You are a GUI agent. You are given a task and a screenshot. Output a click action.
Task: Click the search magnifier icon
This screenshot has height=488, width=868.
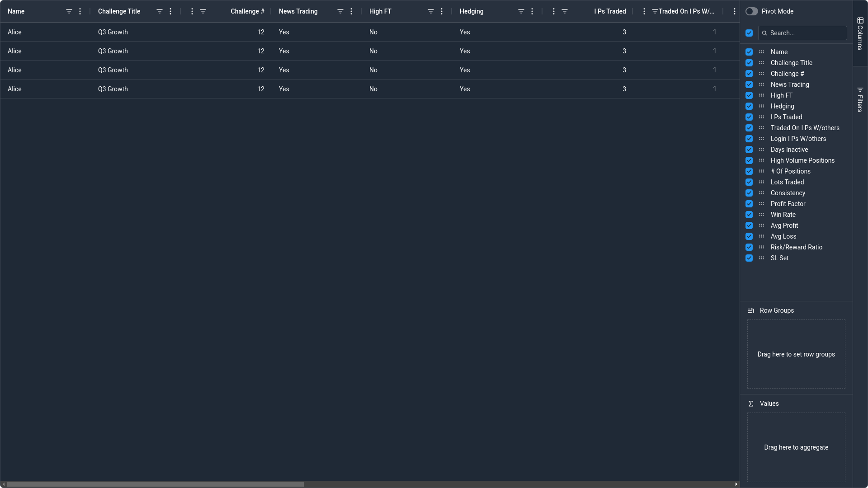pyautogui.click(x=764, y=33)
